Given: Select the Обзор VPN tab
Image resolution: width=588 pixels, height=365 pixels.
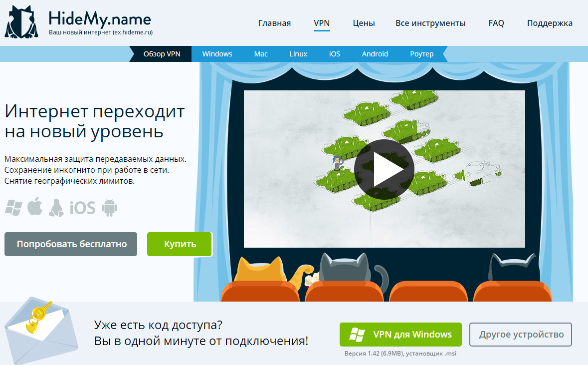Looking at the screenshot, I should tap(162, 54).
